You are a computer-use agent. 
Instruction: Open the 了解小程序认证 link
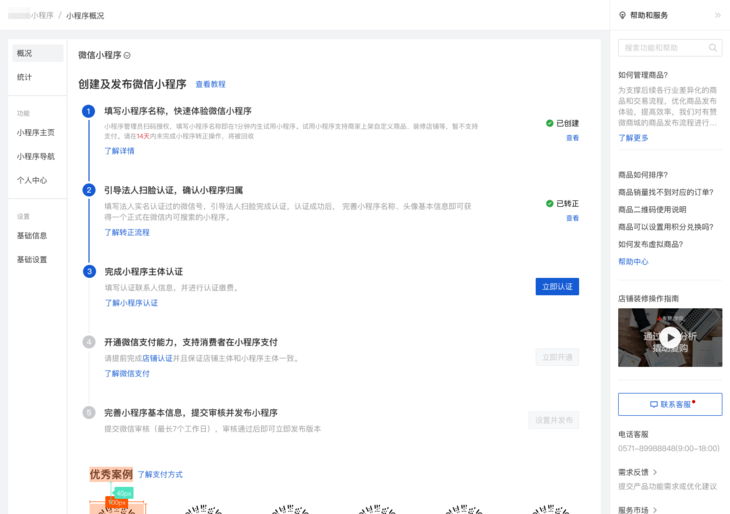pyautogui.click(x=131, y=303)
